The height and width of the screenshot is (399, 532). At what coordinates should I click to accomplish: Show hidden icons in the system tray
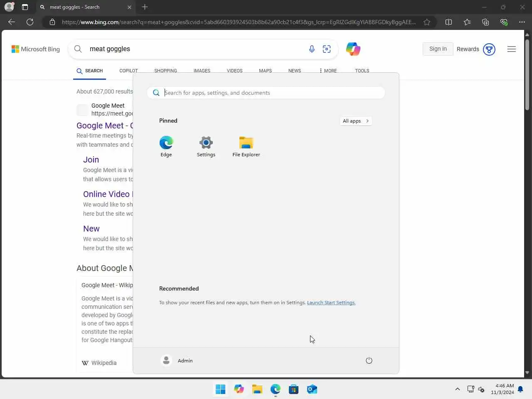click(458, 389)
